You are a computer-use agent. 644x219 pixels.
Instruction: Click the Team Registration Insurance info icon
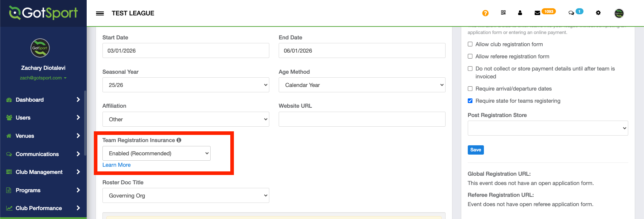tap(179, 140)
